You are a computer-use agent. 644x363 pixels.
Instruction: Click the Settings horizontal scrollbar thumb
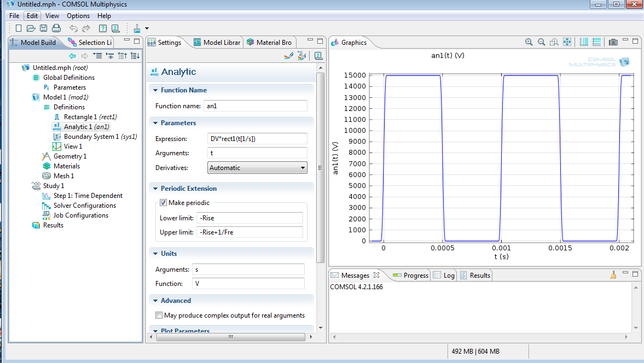[x=231, y=337]
